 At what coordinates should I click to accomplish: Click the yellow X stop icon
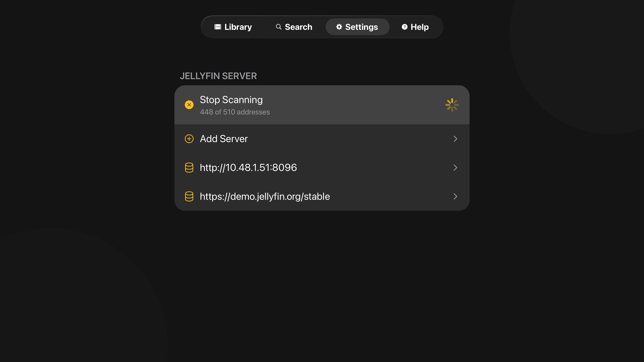pos(189,105)
